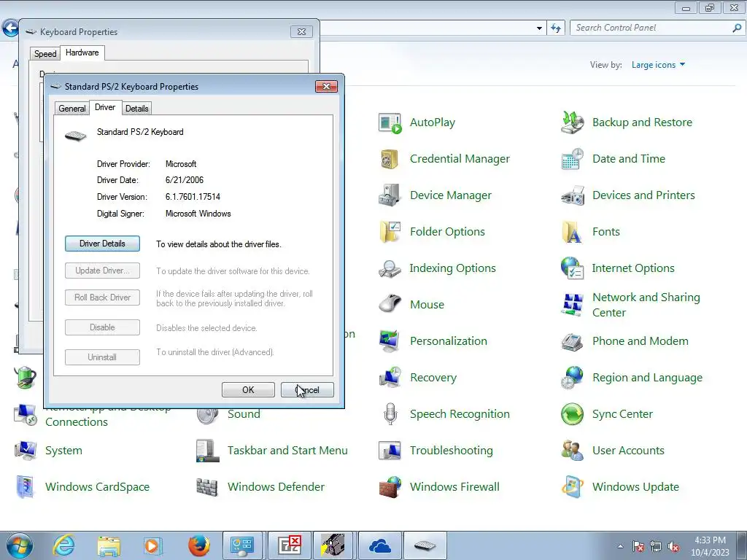
Task: Close the Standard PS/2 Keyboard Properties dialog
Action: pos(326,86)
